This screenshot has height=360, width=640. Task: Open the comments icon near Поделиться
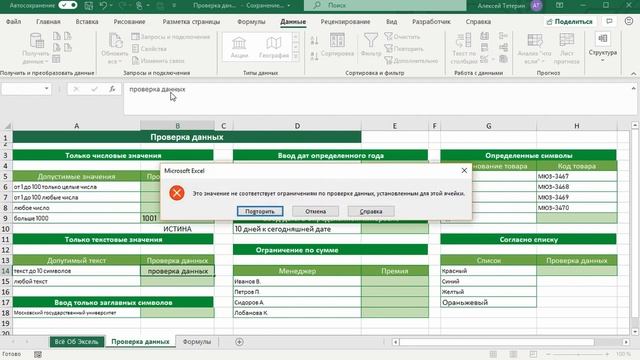coord(609,21)
